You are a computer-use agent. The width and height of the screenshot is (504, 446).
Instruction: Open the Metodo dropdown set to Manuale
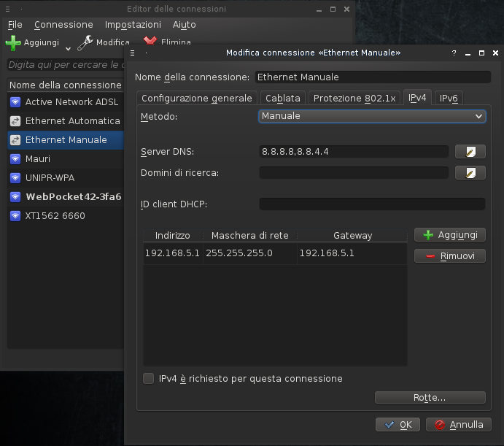(372, 116)
